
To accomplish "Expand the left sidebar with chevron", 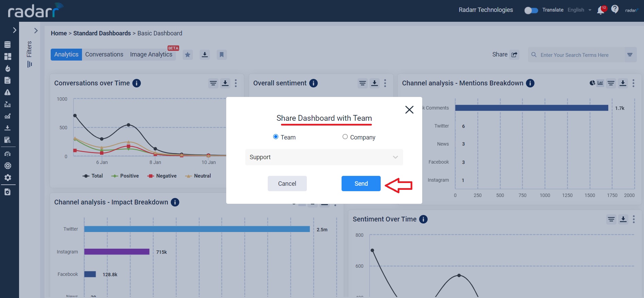I will click(x=14, y=30).
